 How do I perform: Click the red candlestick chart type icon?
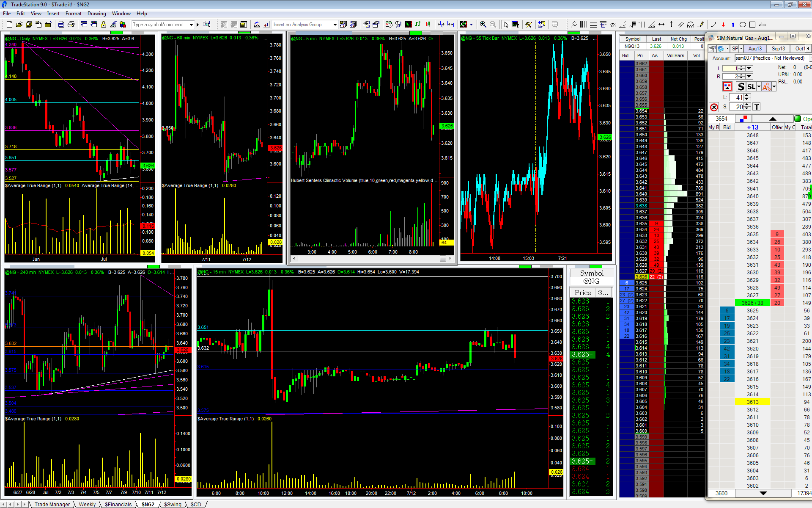[x=428, y=25]
